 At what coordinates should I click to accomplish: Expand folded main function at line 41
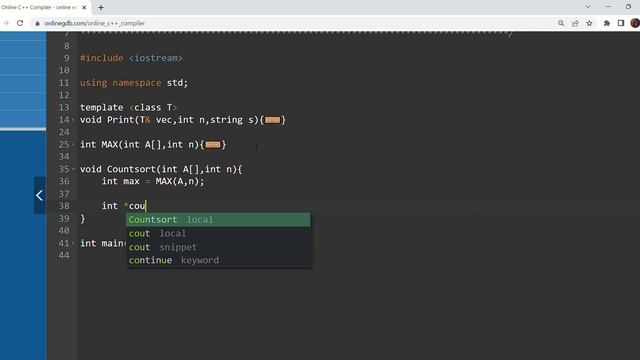click(73, 243)
